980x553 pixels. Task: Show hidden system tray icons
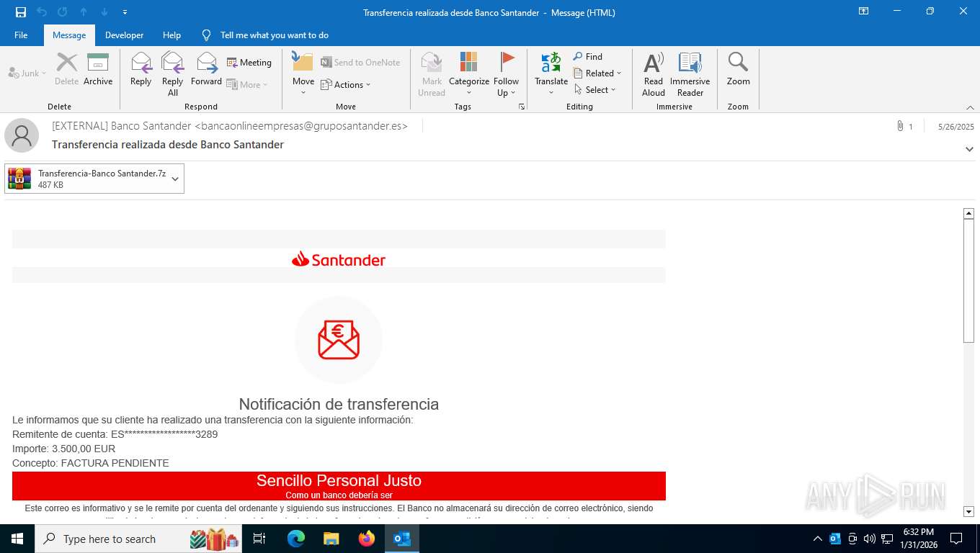coord(817,539)
